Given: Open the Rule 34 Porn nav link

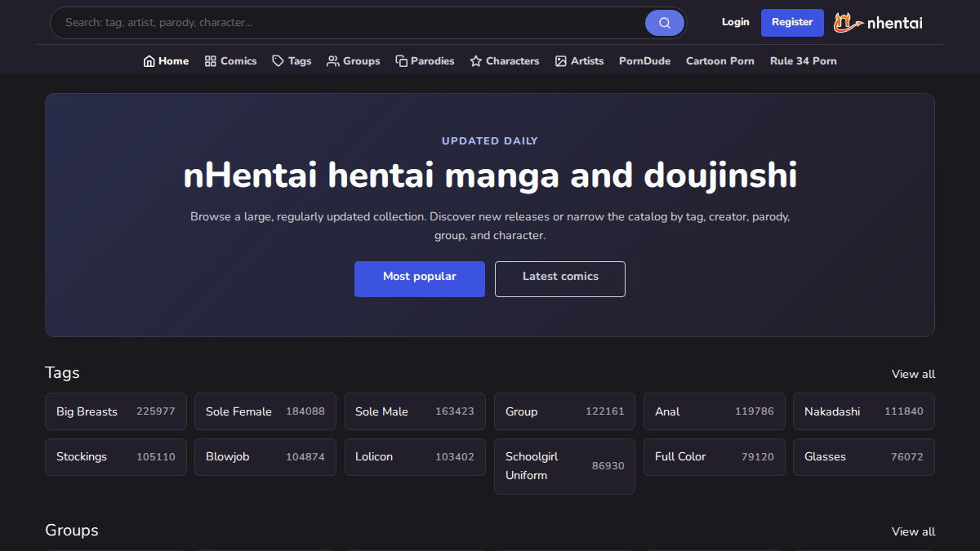Looking at the screenshot, I should point(804,61).
